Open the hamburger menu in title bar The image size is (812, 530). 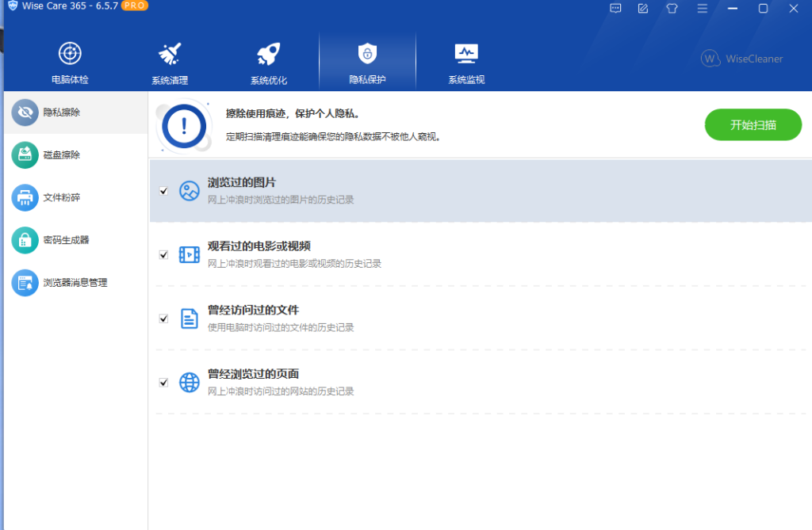coord(703,8)
